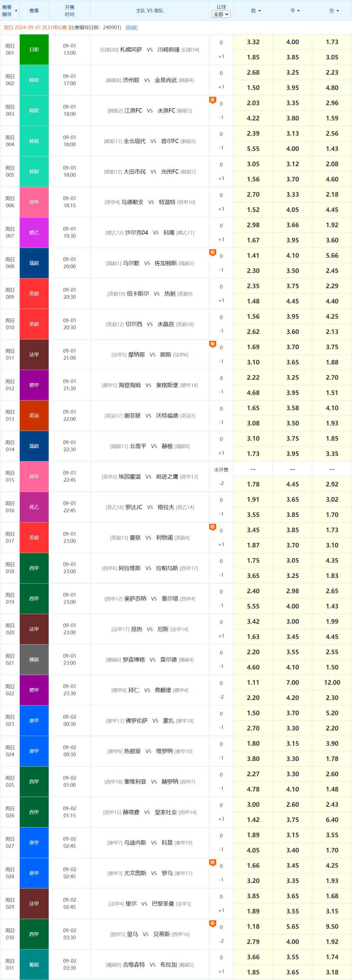Click the 09-02 00:30 time of match 024
Image resolution: width=352 pixels, height=980 pixels.
70,751
